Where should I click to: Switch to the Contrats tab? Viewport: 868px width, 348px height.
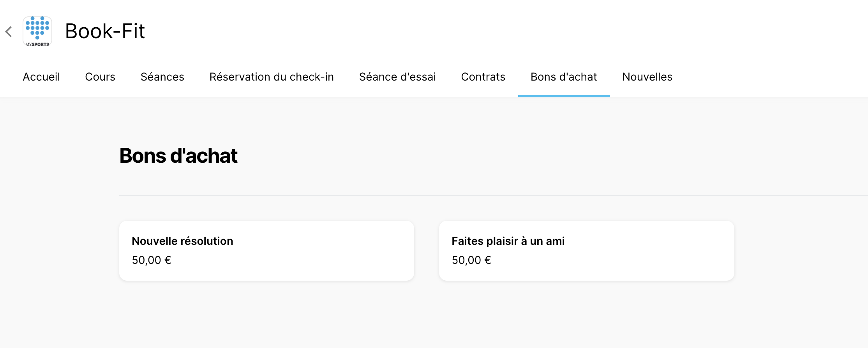[483, 77]
